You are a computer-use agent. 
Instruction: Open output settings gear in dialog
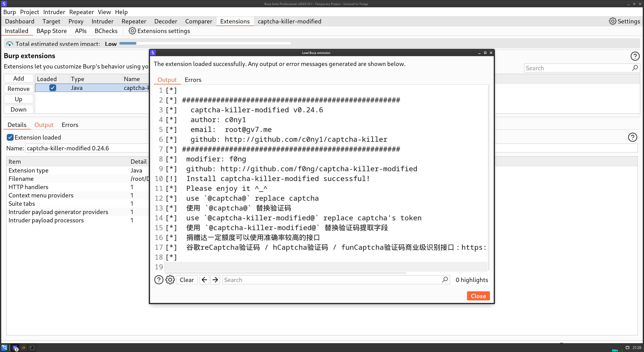(170, 280)
